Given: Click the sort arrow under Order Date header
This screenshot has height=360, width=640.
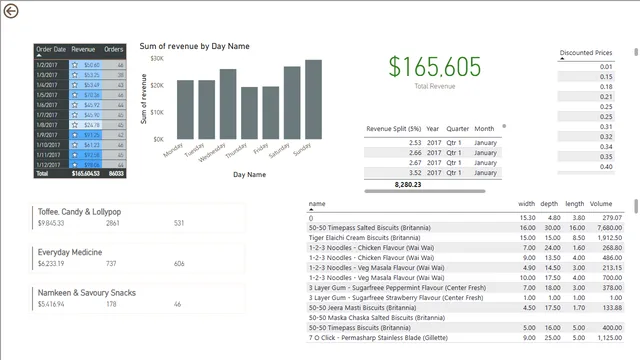Looking at the screenshot, I should [39, 55].
